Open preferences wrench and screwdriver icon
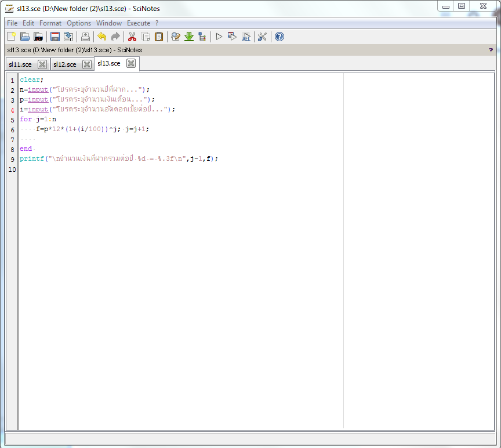 click(x=262, y=37)
